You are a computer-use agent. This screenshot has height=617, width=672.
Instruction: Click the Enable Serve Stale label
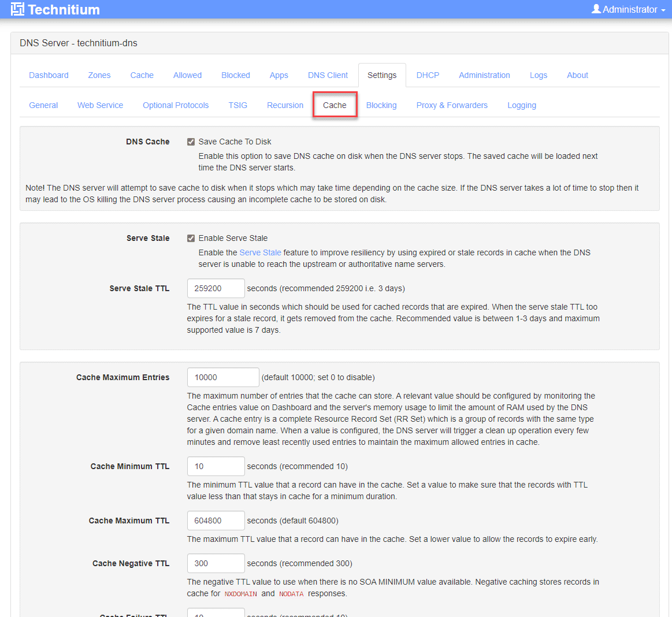tap(233, 238)
